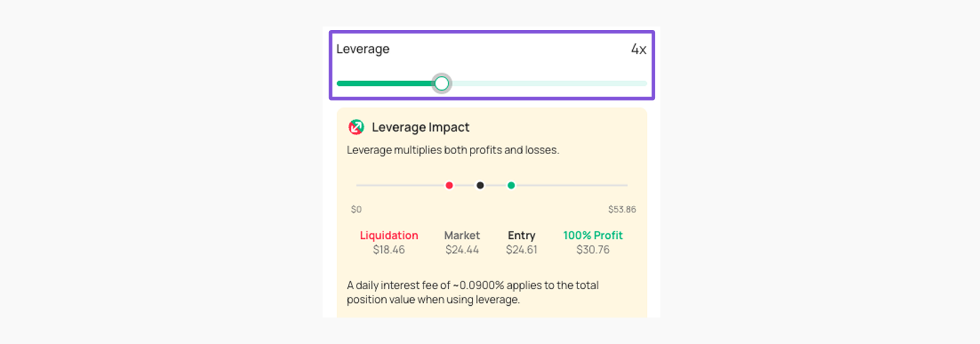
Task: Click the $53.86 range label
Action: (x=620, y=209)
